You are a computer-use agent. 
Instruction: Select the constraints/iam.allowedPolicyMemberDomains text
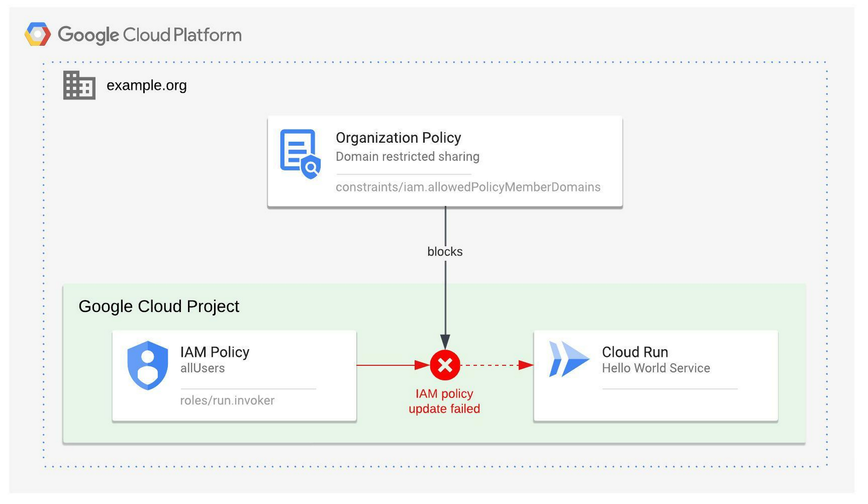coord(468,187)
